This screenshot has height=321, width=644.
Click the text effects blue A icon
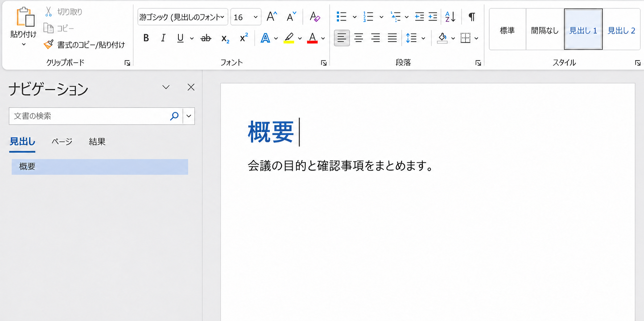(265, 38)
